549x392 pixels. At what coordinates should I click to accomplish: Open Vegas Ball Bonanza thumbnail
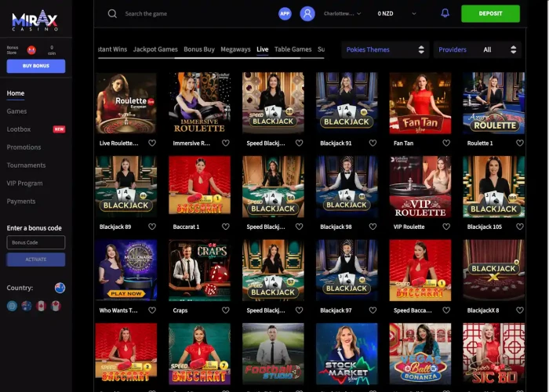(420, 354)
